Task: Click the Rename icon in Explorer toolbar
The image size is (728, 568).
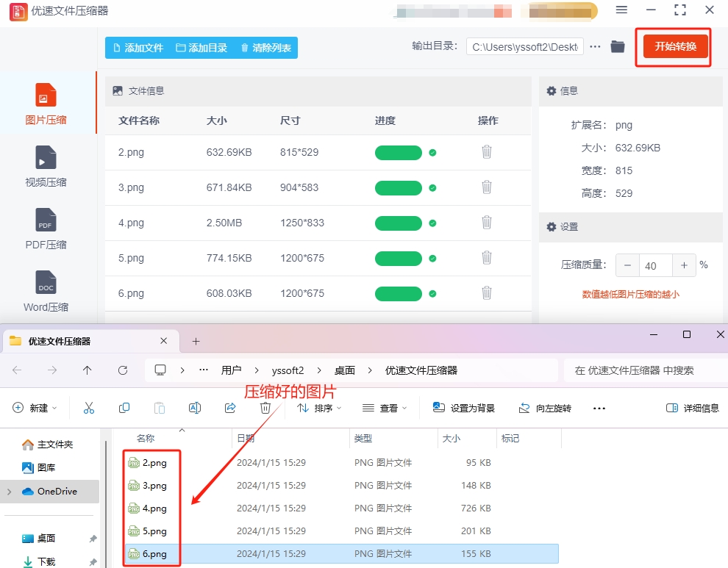Action: [x=195, y=408]
